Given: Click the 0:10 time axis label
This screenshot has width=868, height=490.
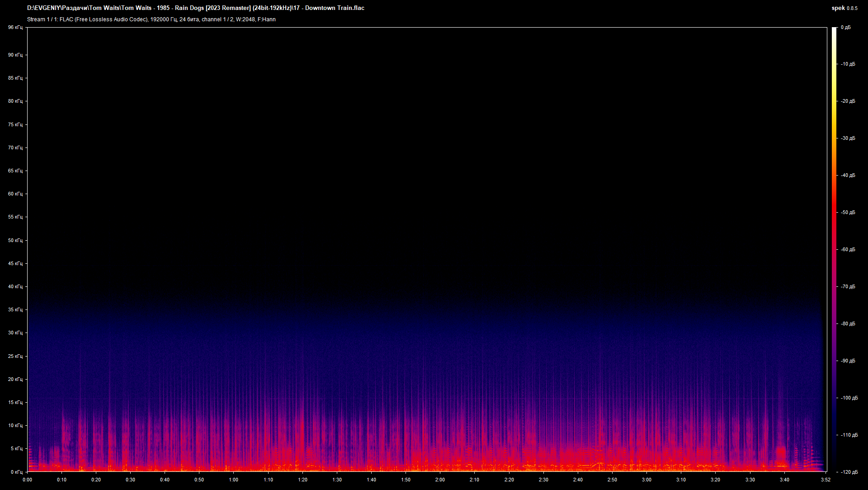Looking at the screenshot, I should pos(62,480).
